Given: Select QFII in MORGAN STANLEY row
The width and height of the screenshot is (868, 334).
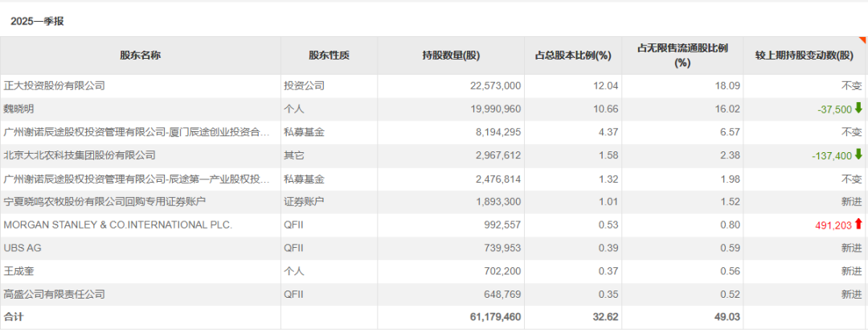Looking at the screenshot, I should [293, 225].
